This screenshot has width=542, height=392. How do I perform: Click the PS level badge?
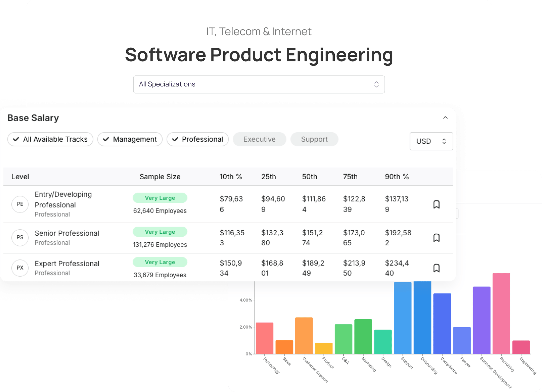20,237
